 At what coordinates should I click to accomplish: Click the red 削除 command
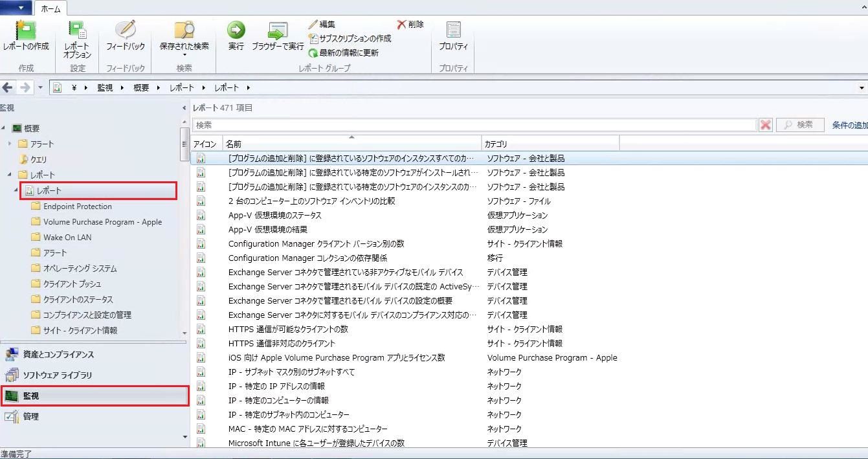click(x=410, y=25)
